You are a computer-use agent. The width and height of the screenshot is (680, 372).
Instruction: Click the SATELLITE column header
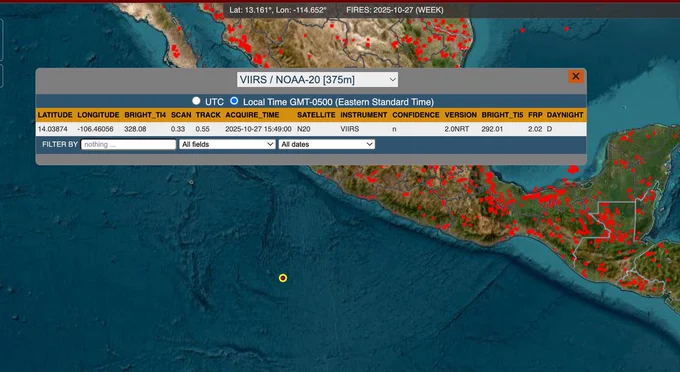[316, 115]
